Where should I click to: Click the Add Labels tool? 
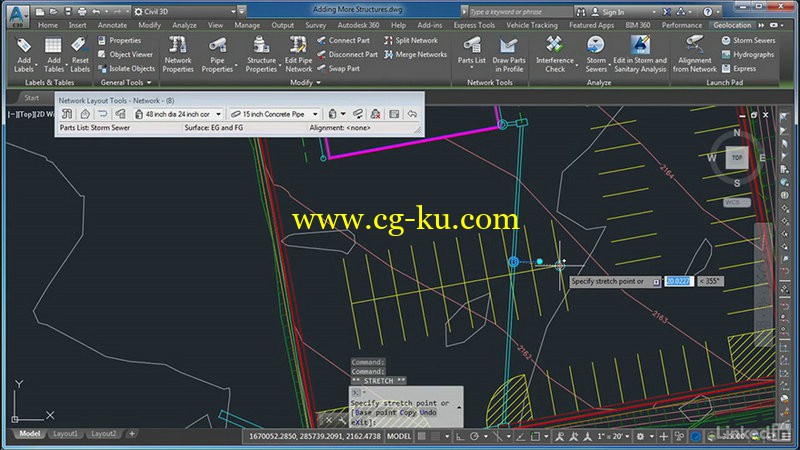[x=23, y=55]
